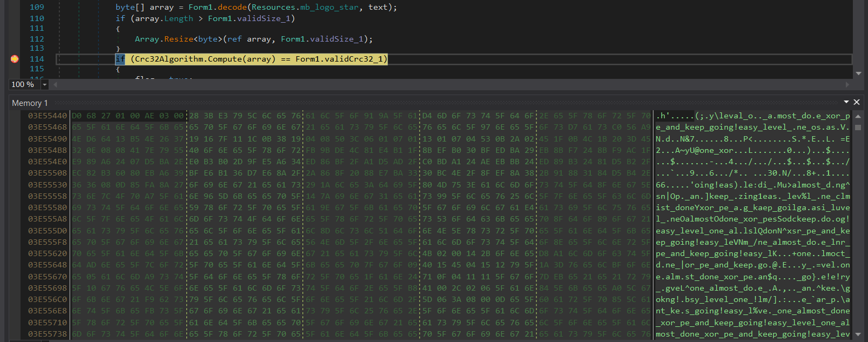
Task: Click memory address 03E554B8
Action: coord(48,150)
